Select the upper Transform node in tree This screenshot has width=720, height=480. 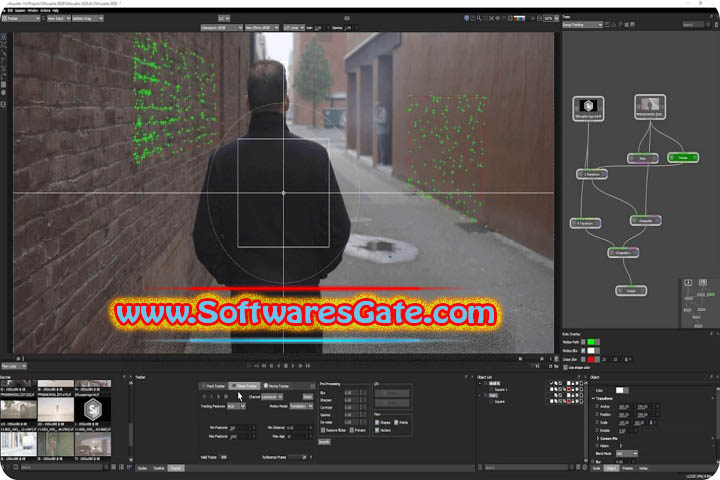point(592,174)
